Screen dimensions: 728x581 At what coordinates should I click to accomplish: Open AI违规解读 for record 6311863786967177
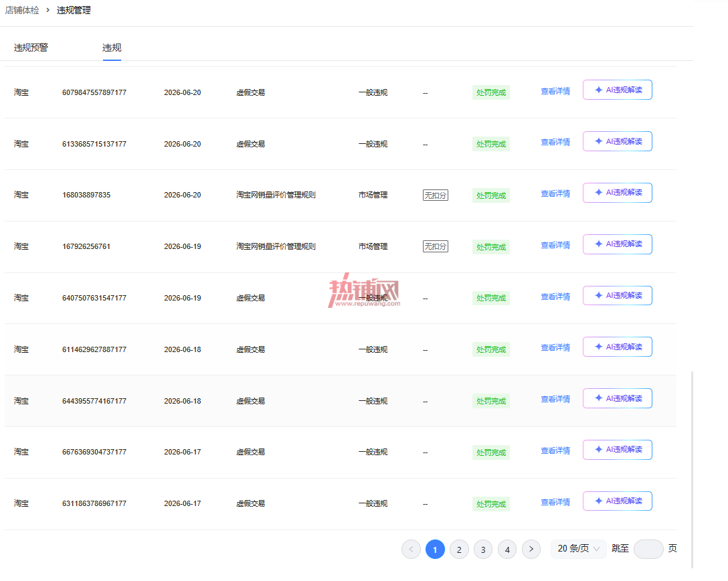[617, 501]
